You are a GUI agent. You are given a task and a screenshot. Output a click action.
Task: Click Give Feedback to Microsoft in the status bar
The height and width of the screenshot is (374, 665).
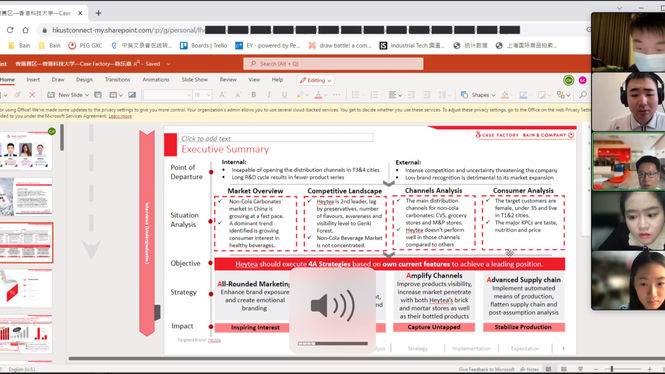(486, 369)
